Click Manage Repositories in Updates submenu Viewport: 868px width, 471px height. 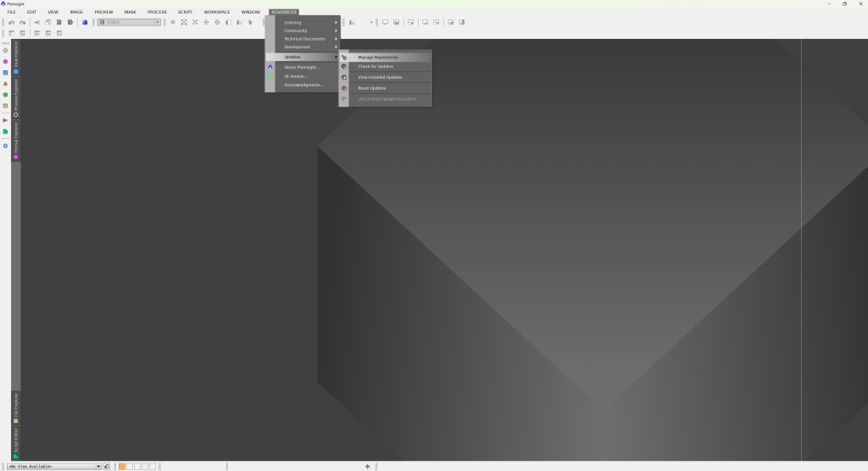pyautogui.click(x=377, y=58)
